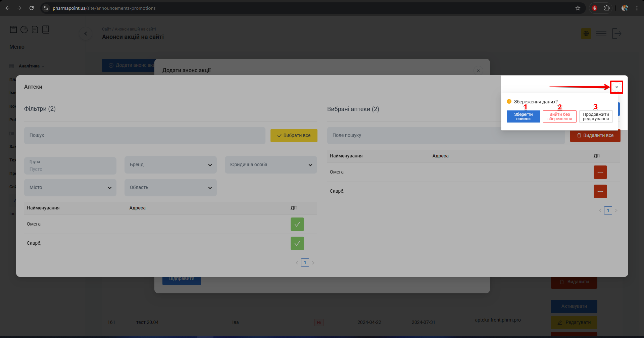Expand the Місто dropdown
Viewport: 644px width, 338px height.
pos(70,188)
